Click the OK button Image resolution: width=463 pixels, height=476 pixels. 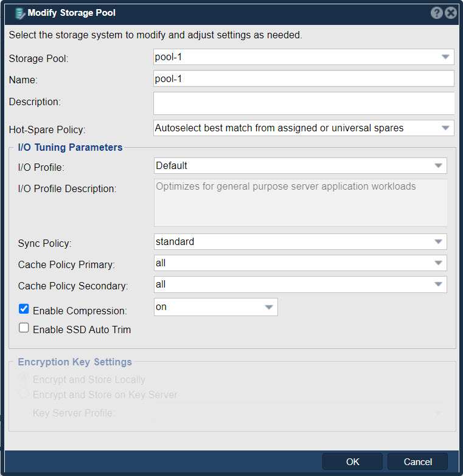(x=352, y=461)
